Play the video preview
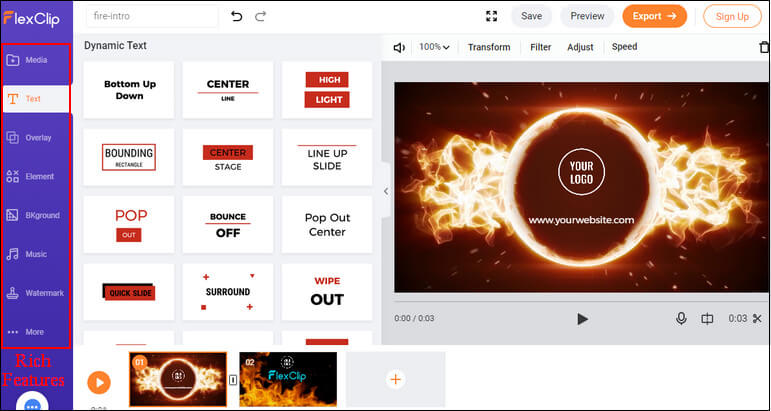This screenshot has width=771, height=411. pyautogui.click(x=582, y=319)
